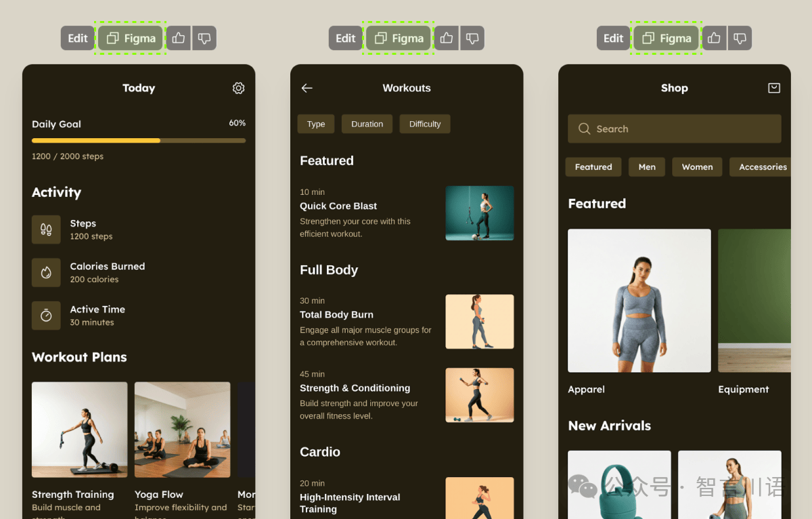Open the shopping bag icon on Shop screen
The width and height of the screenshot is (812, 519).
pos(774,88)
